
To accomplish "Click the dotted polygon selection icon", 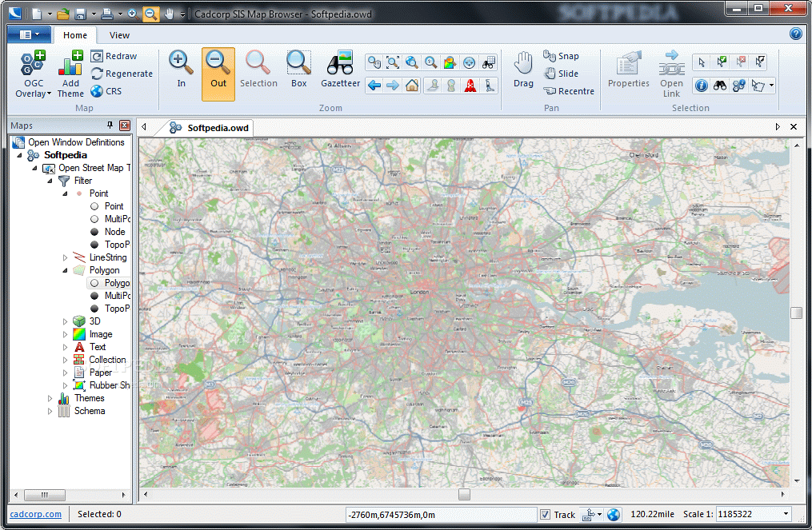I will coord(758,86).
